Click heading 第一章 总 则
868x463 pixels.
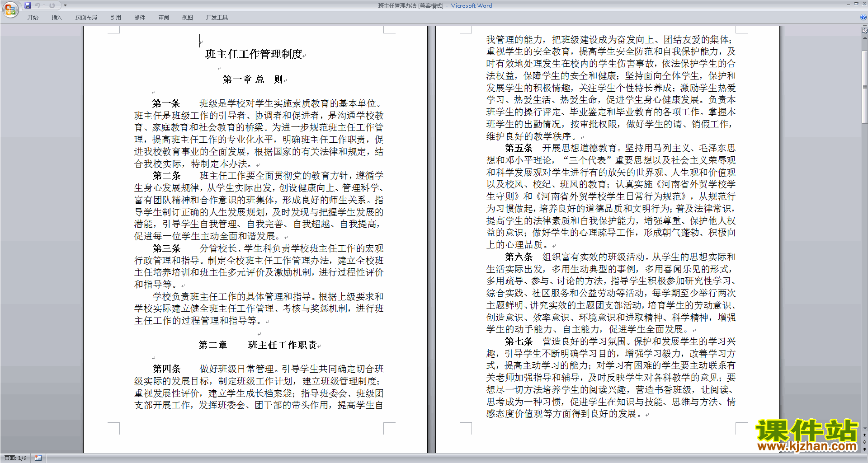(253, 80)
